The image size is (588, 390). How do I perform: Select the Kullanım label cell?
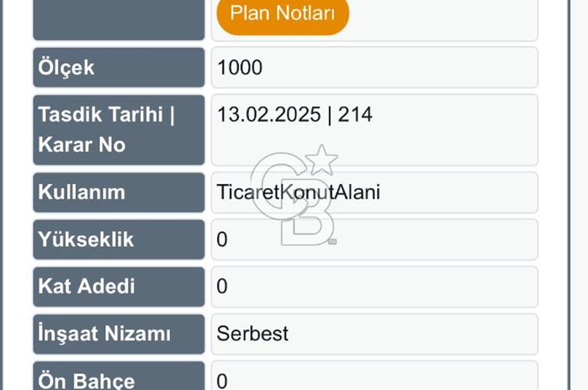(x=119, y=192)
